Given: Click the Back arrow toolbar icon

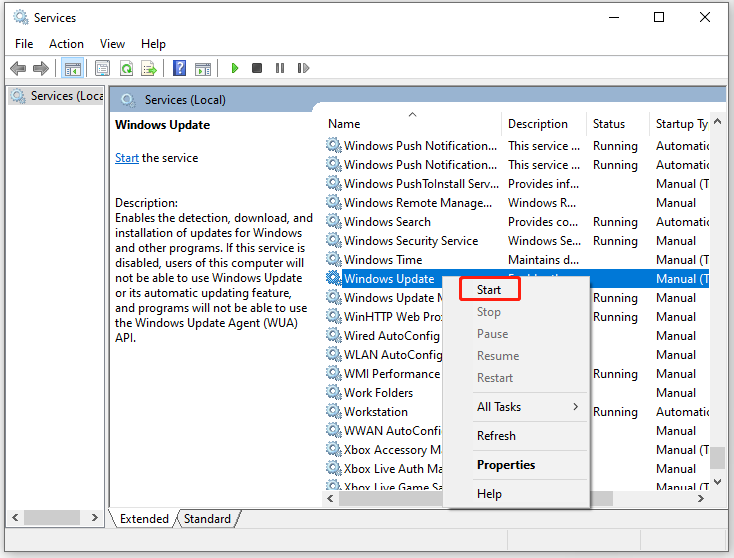Looking at the screenshot, I should click(18, 68).
